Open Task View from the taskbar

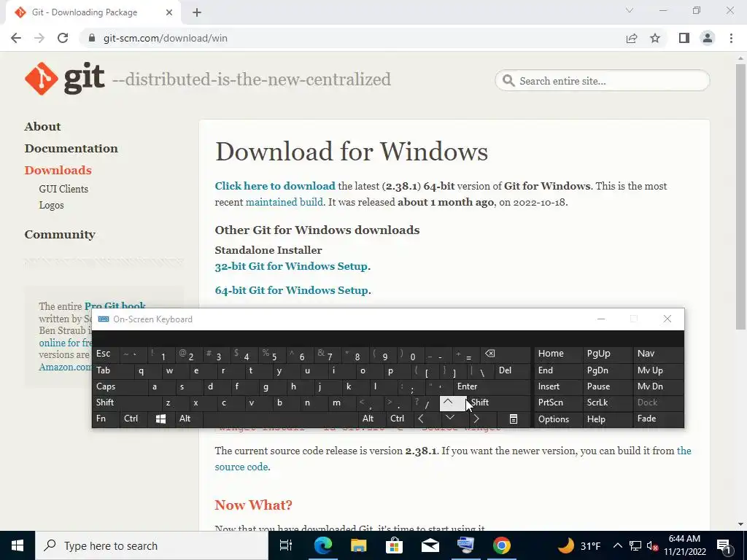[x=286, y=545]
